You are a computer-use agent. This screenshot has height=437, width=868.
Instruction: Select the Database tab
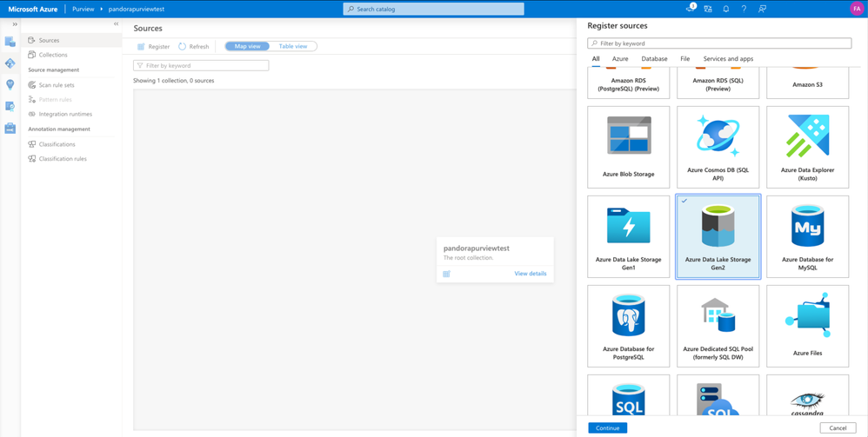tap(654, 58)
